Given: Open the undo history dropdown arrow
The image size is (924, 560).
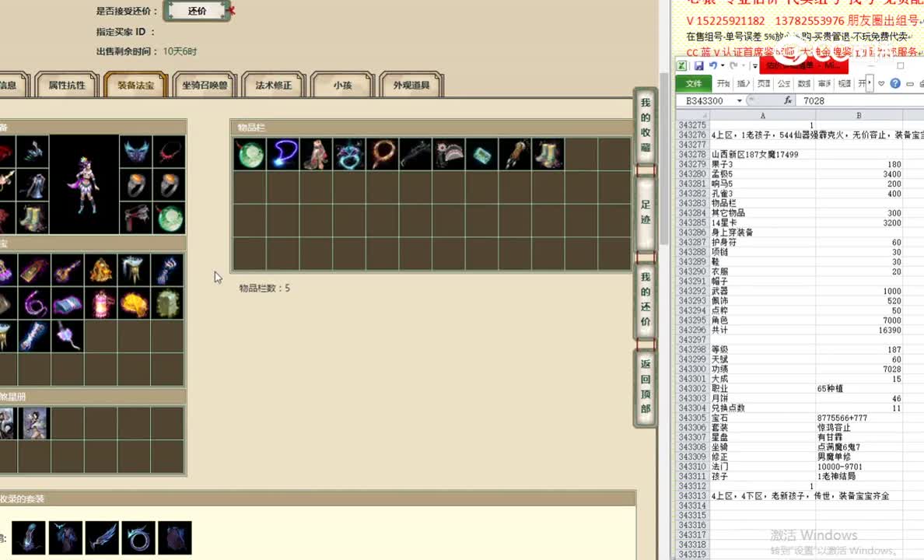Looking at the screenshot, I should 723,66.
